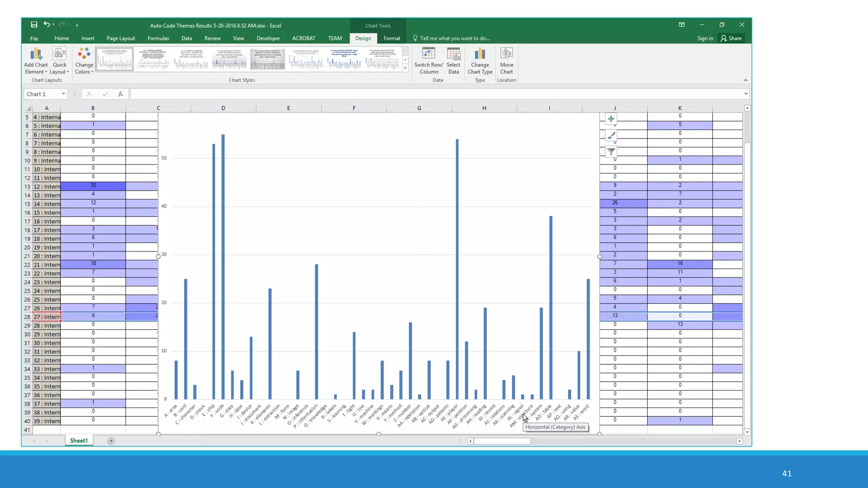Click the Save icon in title bar
The image size is (868, 488).
click(x=34, y=25)
